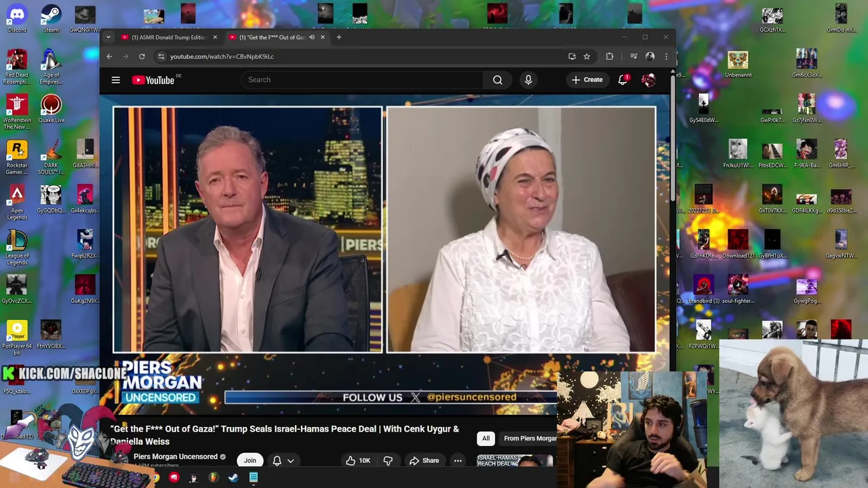Go back in Chrome browser
Screen dimensions: 868x488
[x=109, y=56]
